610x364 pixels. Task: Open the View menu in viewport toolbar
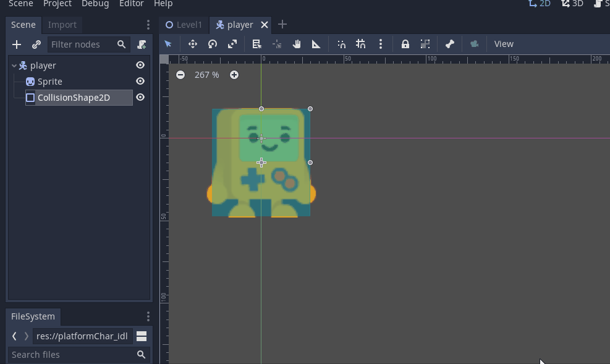click(504, 44)
